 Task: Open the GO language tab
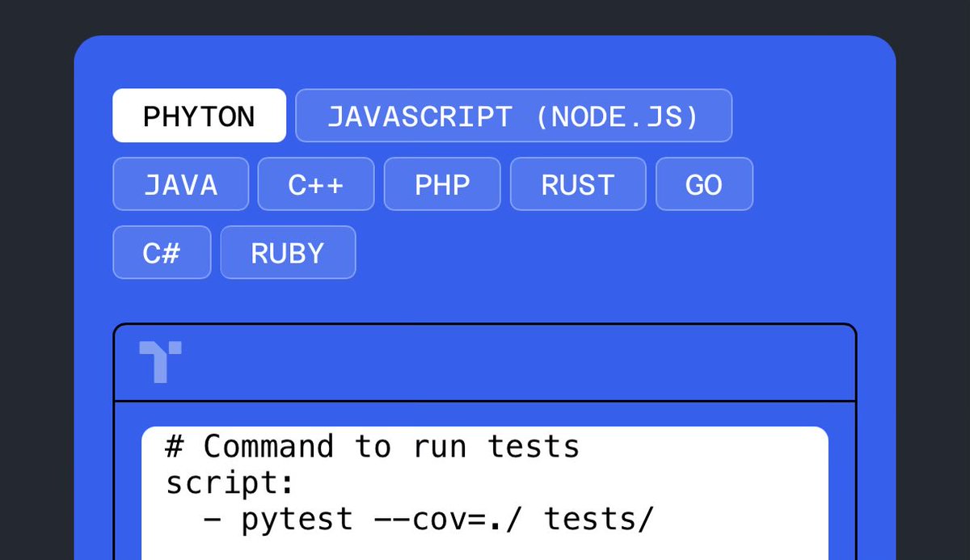(704, 184)
